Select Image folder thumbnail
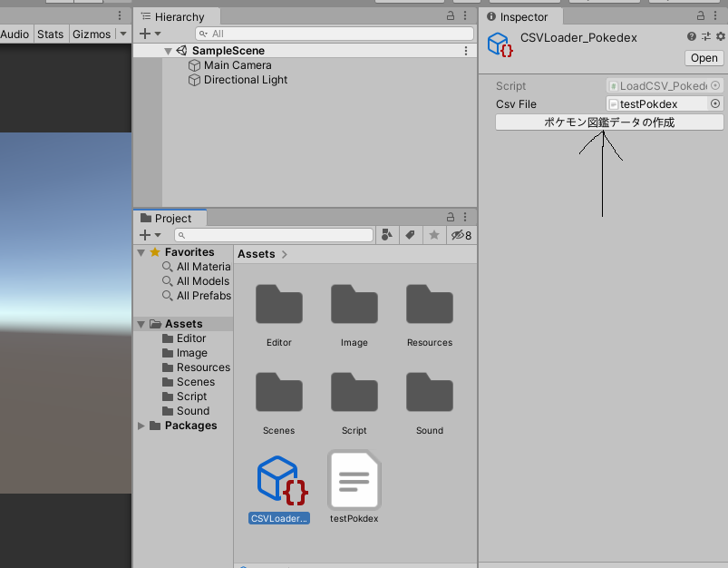The height and width of the screenshot is (568, 728). (x=354, y=305)
